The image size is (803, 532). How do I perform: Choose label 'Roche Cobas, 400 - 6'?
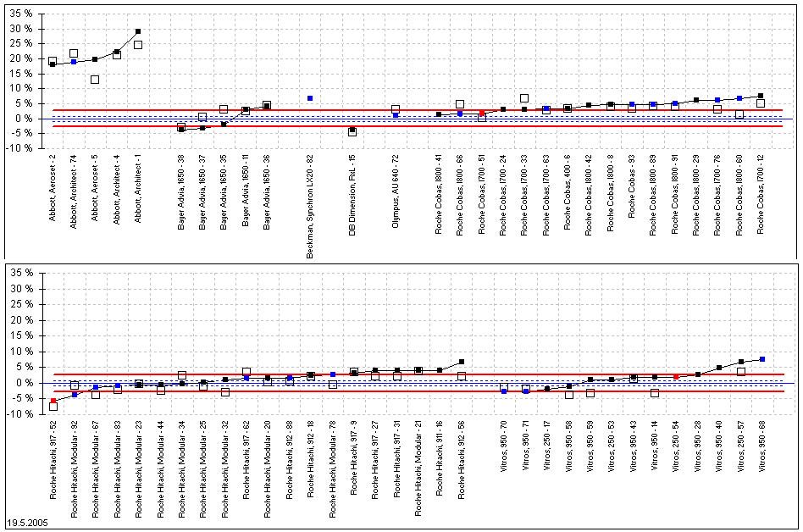click(567, 191)
